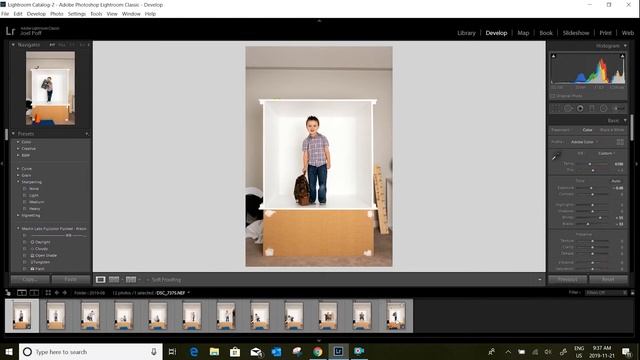Expand the Grain presets group
This screenshot has height=360, width=640.
(18, 175)
